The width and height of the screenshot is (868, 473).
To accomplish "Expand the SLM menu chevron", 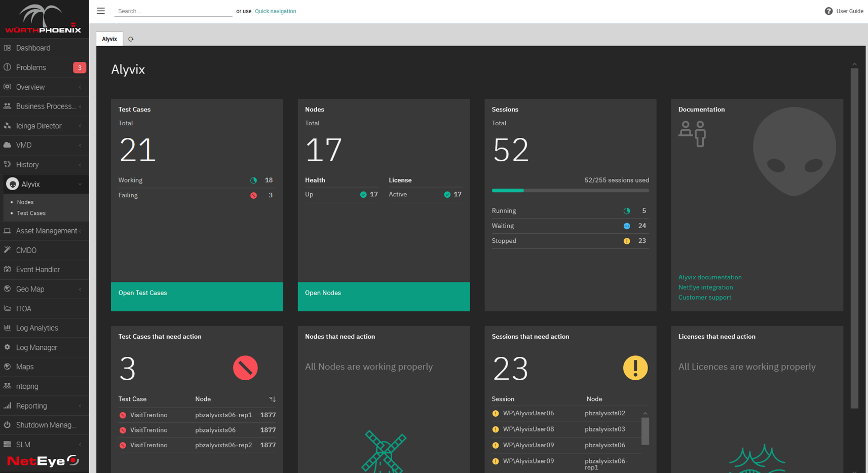I will [x=80, y=445].
